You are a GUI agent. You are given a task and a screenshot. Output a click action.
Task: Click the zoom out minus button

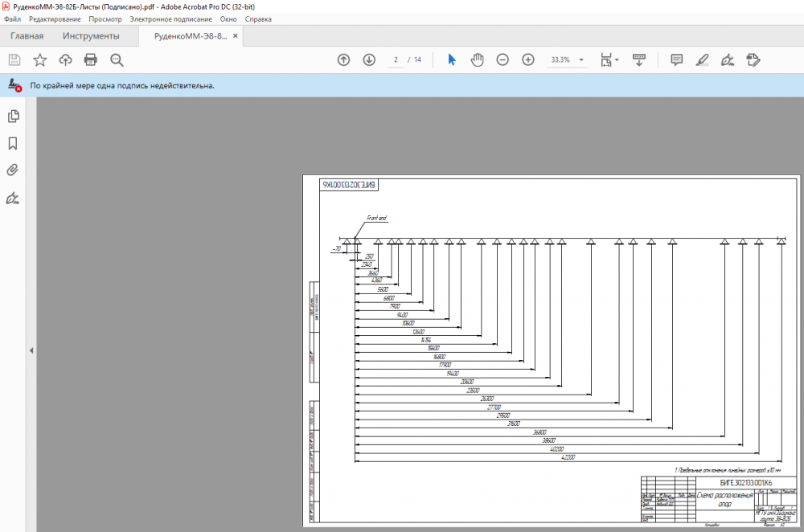pos(503,59)
